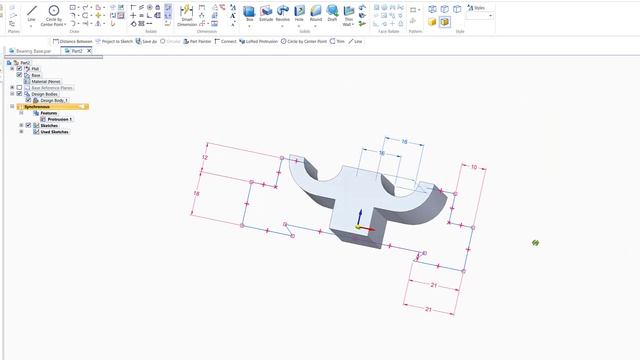Activate the Smart Dimension tool
Image resolution: width=640 pixels, height=360 pixels.
[187, 16]
